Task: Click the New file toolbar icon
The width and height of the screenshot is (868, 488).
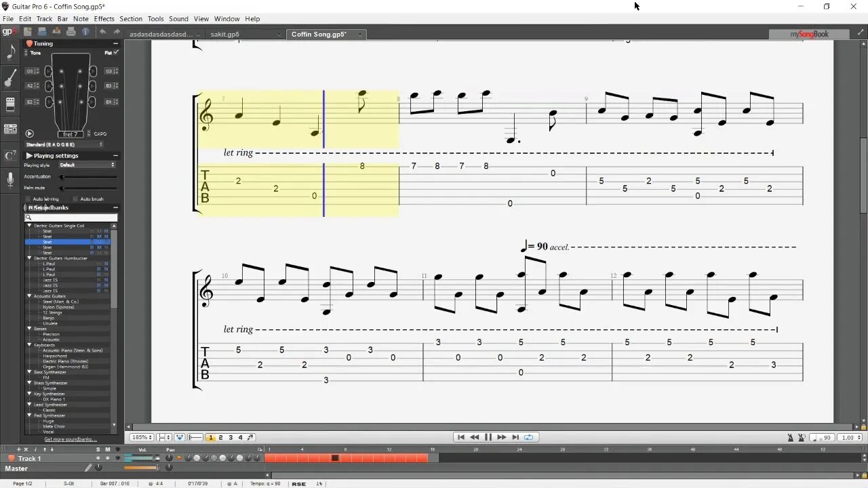Action: pyautogui.click(x=28, y=31)
